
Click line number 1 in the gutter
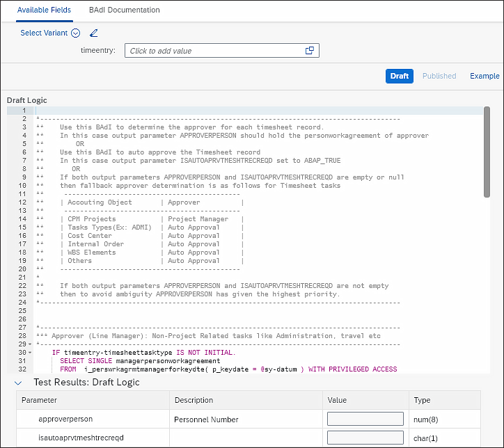24,111
